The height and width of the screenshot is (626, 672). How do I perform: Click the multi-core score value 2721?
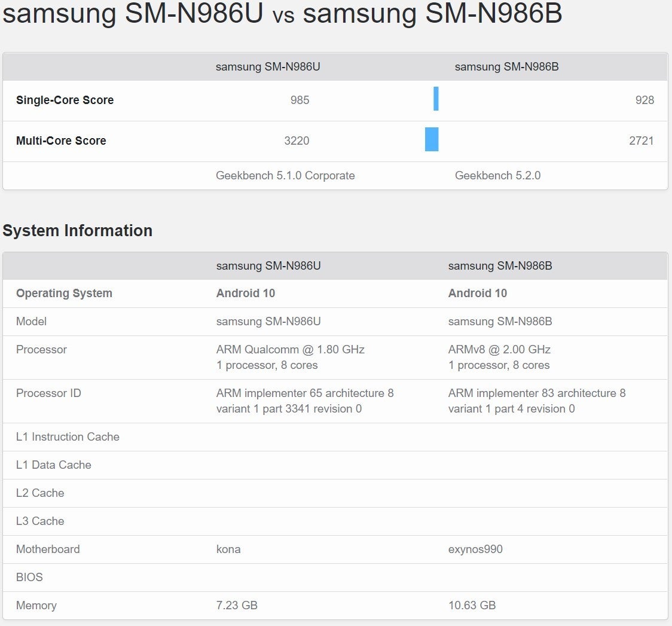tap(641, 141)
